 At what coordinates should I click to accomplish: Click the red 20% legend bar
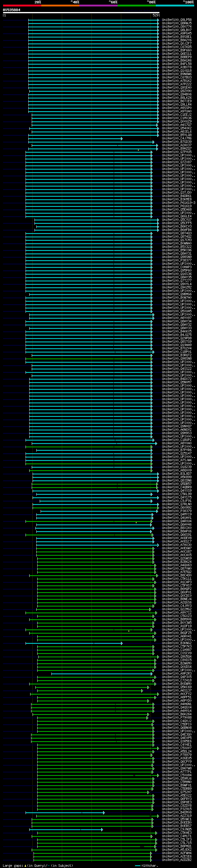[x=22, y=6]
